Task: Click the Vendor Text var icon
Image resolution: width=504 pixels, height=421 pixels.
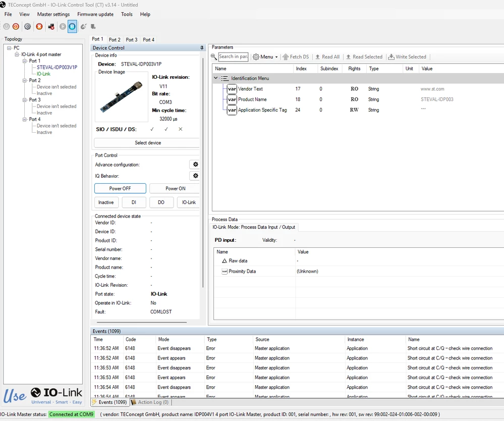Action: pos(232,89)
